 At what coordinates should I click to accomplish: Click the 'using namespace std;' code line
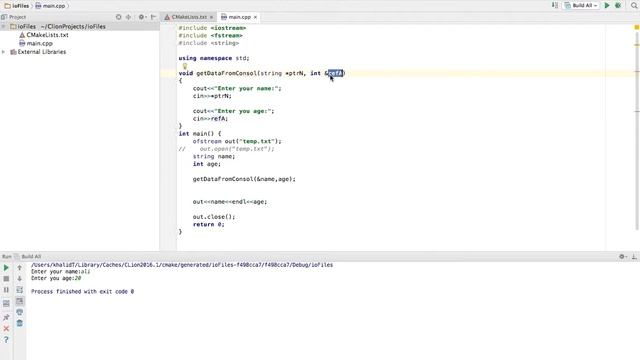click(214, 58)
